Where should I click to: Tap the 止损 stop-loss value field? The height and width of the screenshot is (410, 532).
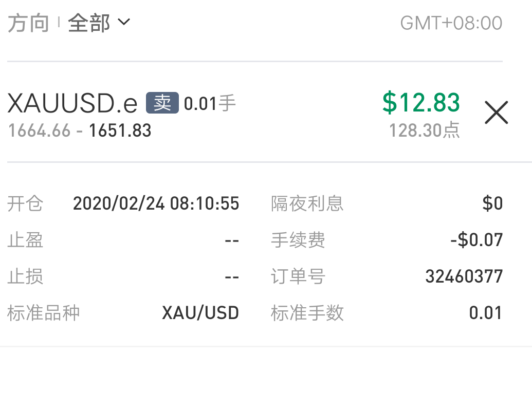[232, 277]
